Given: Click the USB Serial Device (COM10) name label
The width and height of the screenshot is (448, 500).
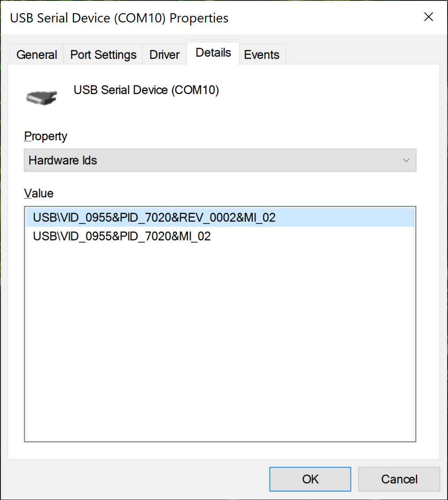Looking at the screenshot, I should tap(146, 90).
